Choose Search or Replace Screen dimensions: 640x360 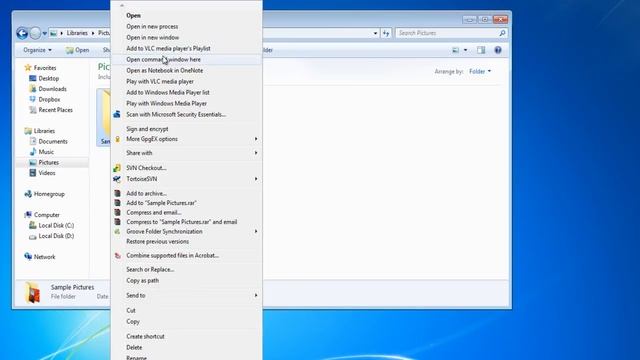click(187, 270)
